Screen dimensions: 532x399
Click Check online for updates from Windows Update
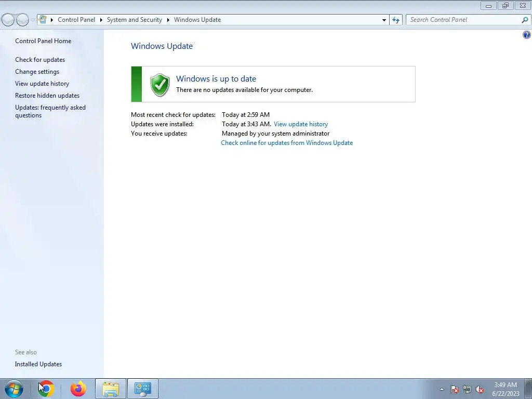tap(287, 143)
